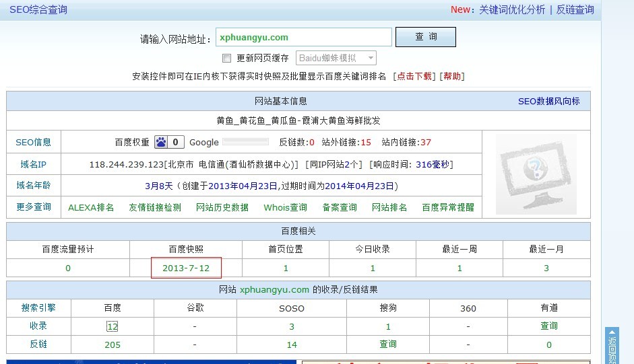Click 百度流量预计 value 0

68,268
